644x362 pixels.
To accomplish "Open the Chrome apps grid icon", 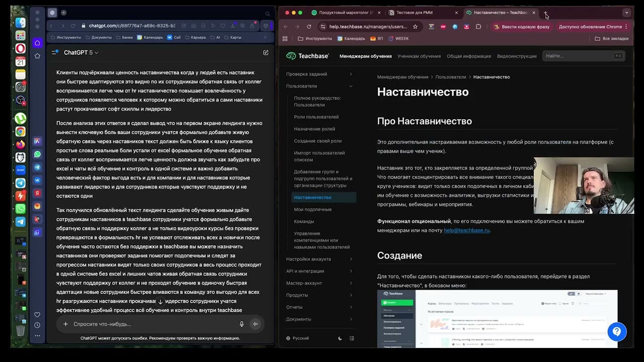I will 285,39.
